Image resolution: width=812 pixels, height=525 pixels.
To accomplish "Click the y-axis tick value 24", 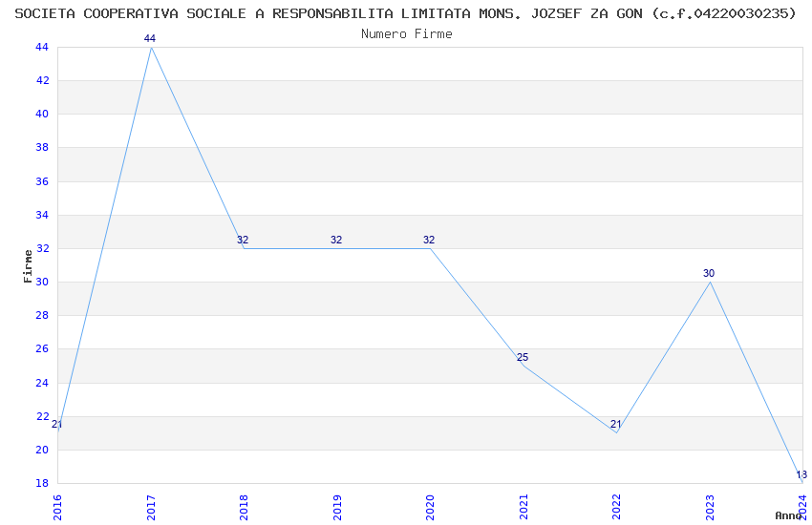I will [x=42, y=383].
